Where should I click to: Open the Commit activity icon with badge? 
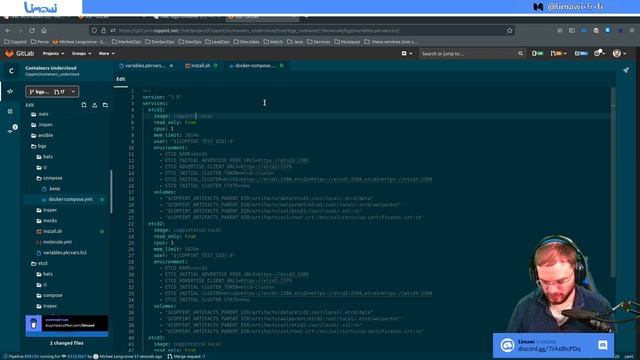(x=12, y=129)
